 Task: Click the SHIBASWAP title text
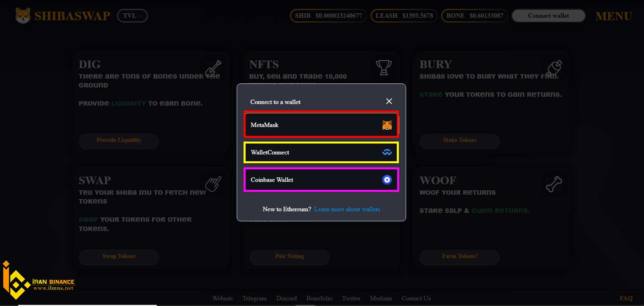pyautogui.click(x=72, y=16)
